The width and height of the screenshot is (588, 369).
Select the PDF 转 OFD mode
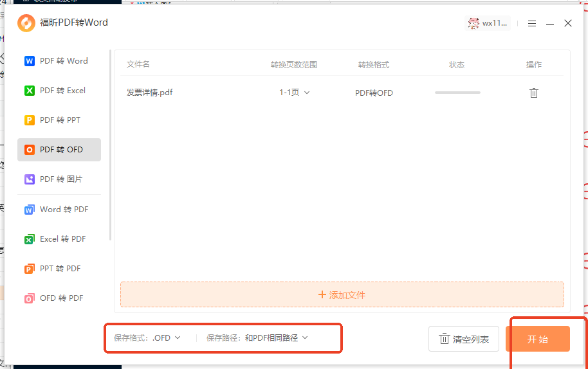pyautogui.click(x=59, y=150)
